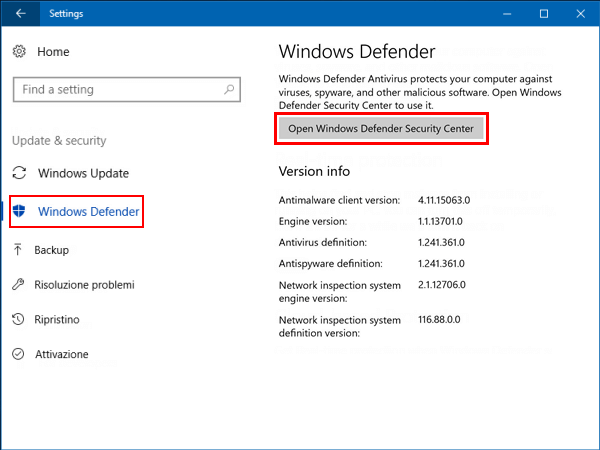Click the Home gear icon
The width and height of the screenshot is (600, 450).
click(20, 50)
